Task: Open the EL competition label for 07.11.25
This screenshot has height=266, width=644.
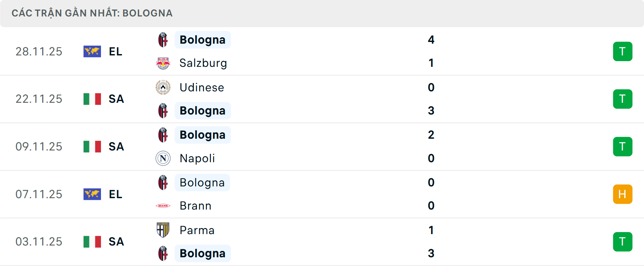Action: tap(115, 194)
